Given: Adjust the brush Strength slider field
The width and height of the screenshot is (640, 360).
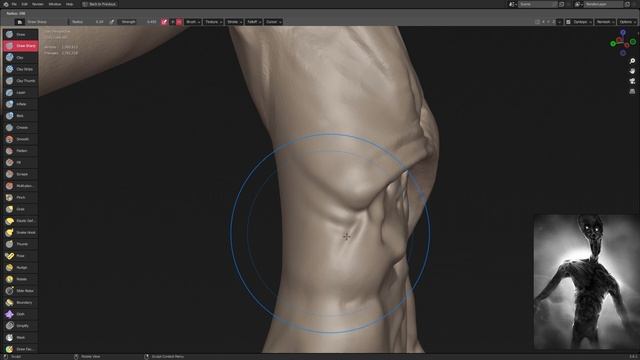Looking at the screenshot, I should 138,22.
